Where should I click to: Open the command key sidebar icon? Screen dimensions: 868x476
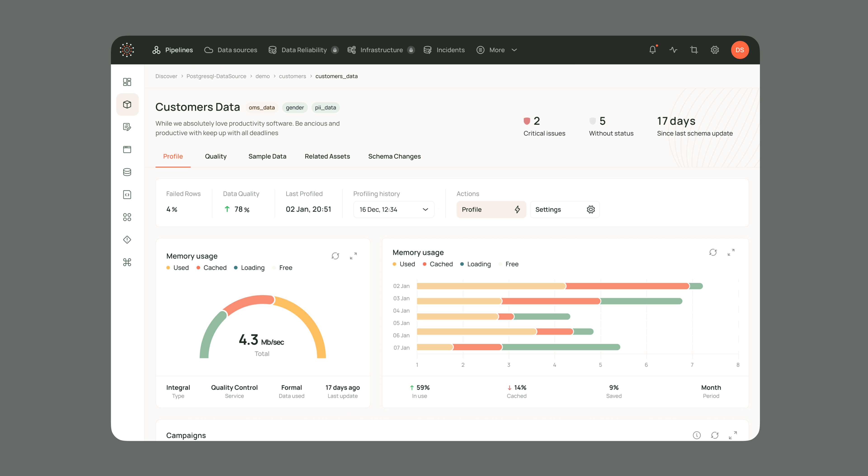click(x=127, y=262)
